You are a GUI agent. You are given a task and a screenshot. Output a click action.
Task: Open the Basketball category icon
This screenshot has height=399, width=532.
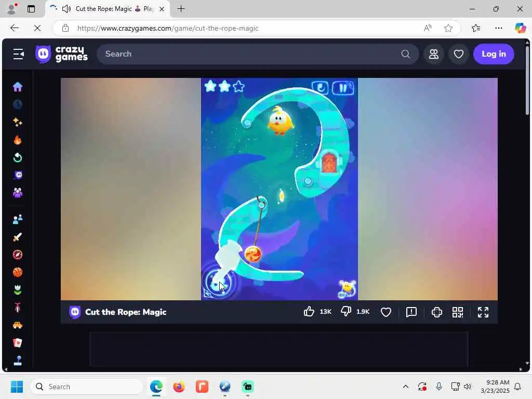[18, 272]
